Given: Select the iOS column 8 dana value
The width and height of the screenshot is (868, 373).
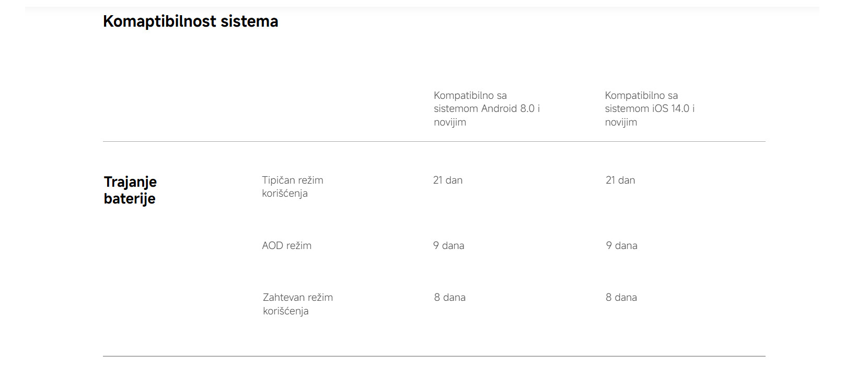Looking at the screenshot, I should click(621, 297).
